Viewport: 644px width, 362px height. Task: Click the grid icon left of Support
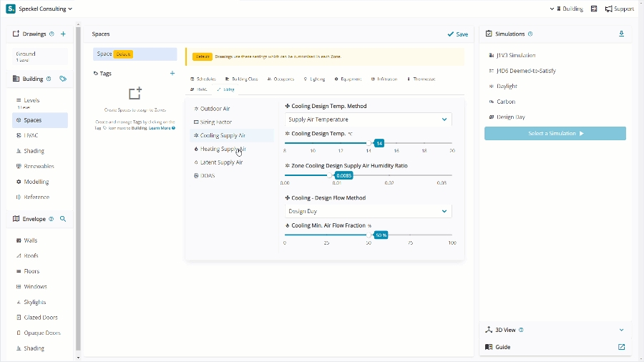point(594,9)
